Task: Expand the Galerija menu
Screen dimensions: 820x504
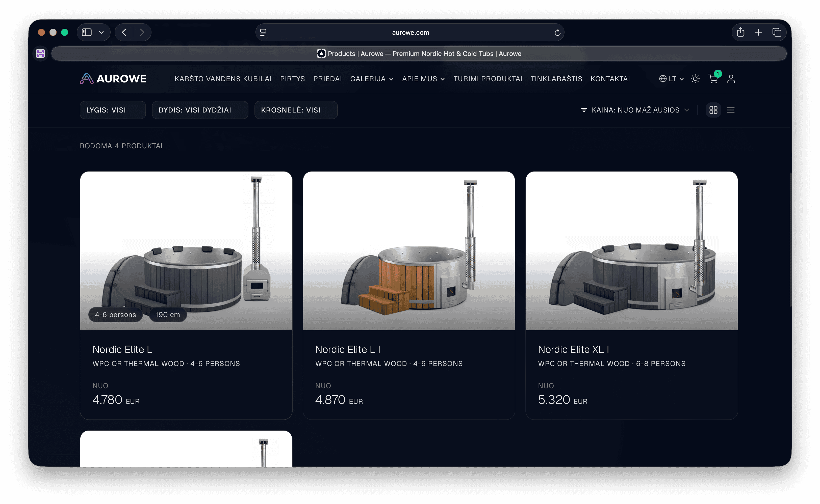Action: (372, 79)
